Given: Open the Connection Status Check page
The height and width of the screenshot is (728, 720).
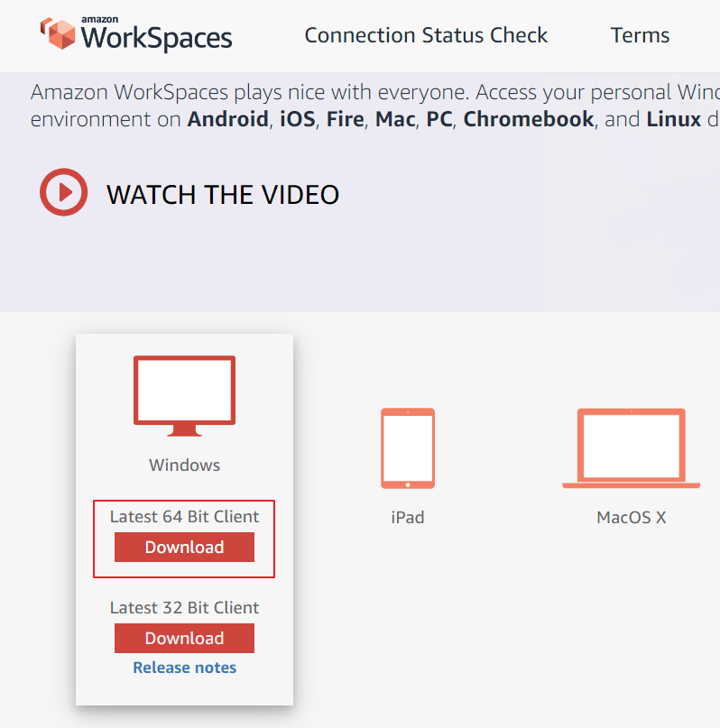Looking at the screenshot, I should click(x=426, y=35).
